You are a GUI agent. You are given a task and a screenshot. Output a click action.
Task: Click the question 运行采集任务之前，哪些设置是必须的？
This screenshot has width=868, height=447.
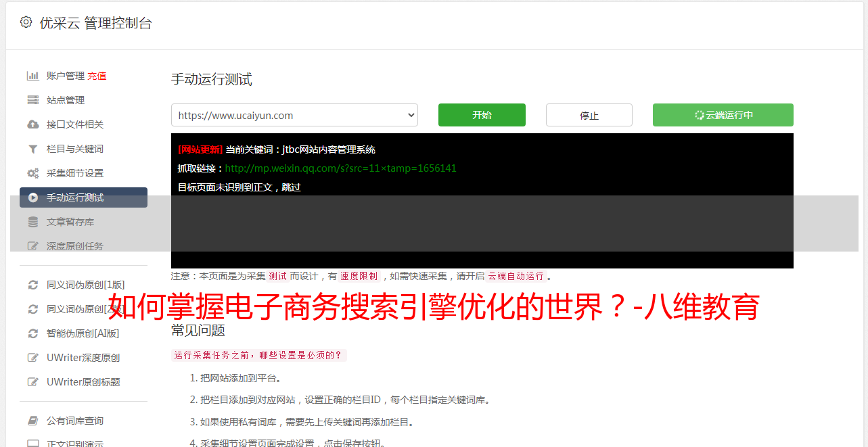coord(259,355)
